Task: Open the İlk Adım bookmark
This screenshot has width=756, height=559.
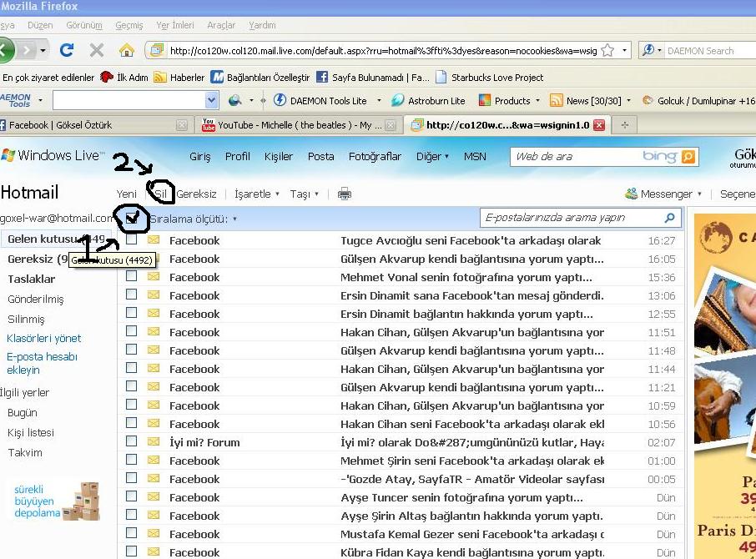Action: [x=123, y=77]
